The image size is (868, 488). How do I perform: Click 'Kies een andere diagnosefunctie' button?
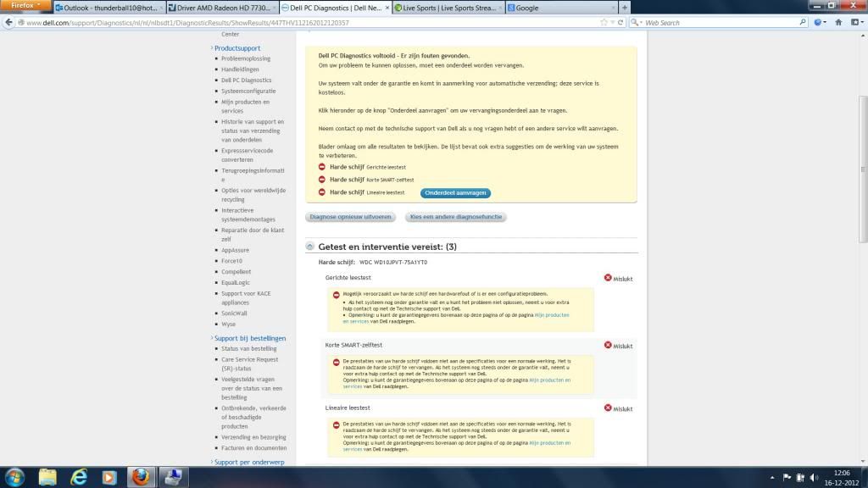coord(456,217)
